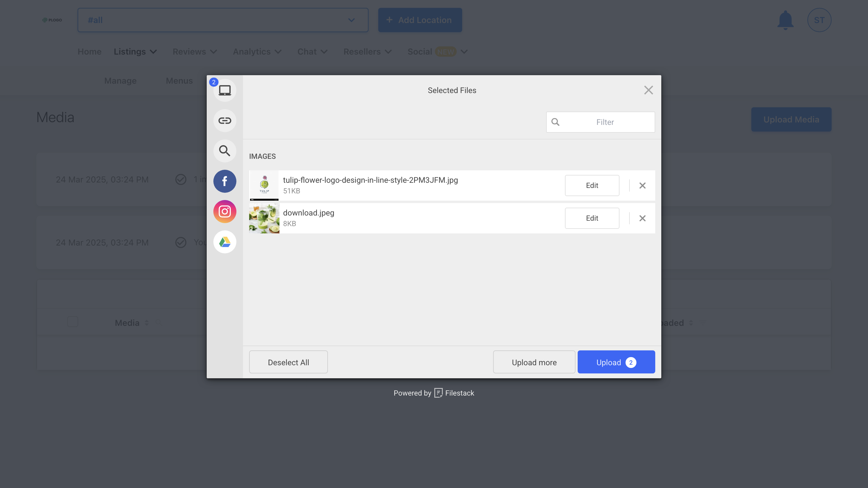
Task: Click the Deselect All button
Action: click(x=288, y=362)
